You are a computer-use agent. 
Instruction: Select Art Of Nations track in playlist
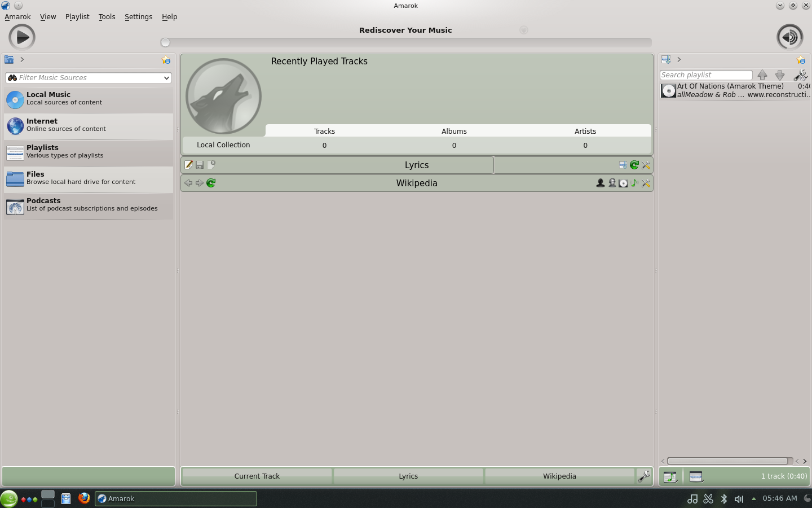[735, 90]
